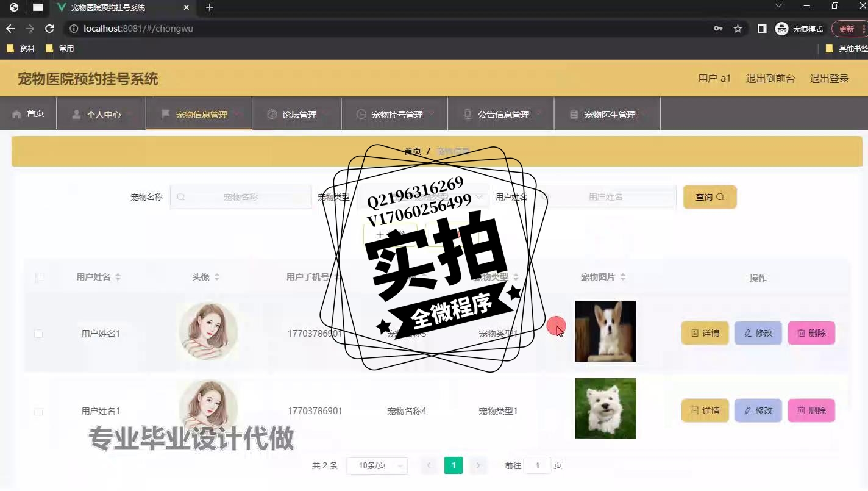Click 删除 for the 宠物名称4 row
868x491 pixels.
pyautogui.click(x=811, y=410)
